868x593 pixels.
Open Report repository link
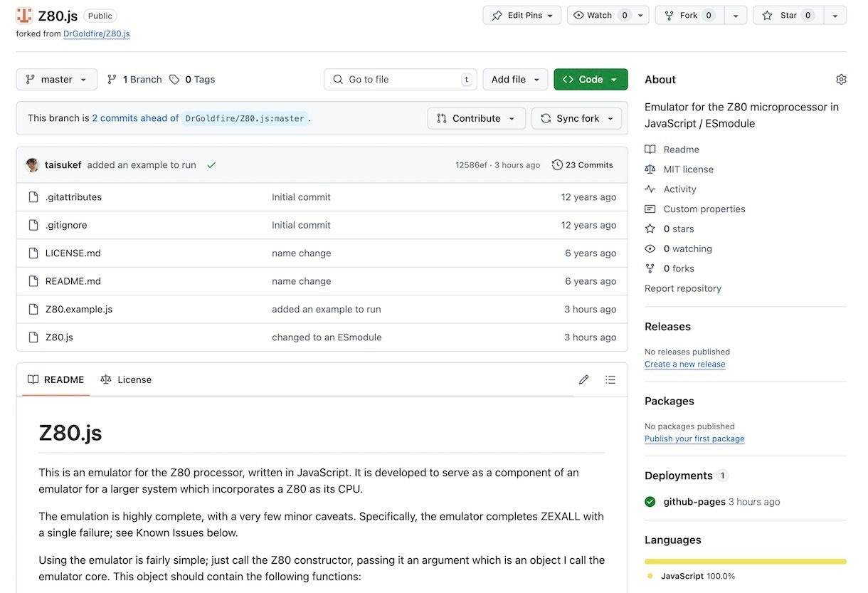[x=683, y=288]
